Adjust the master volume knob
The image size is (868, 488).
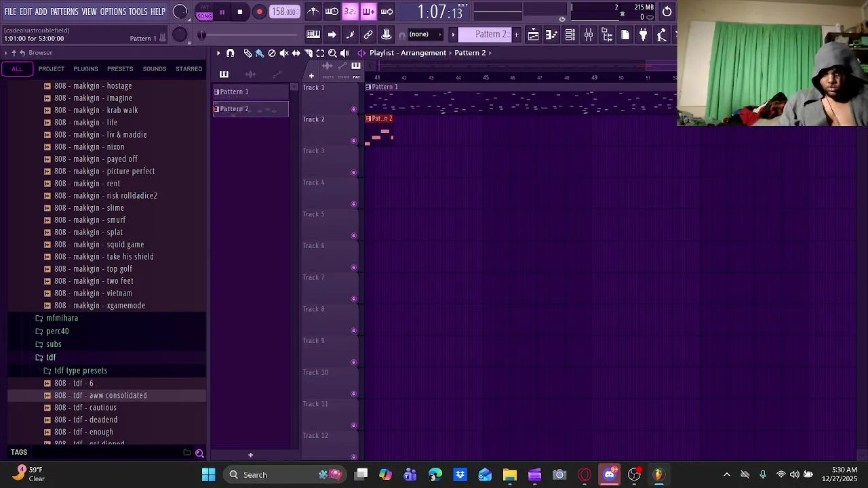tap(180, 12)
